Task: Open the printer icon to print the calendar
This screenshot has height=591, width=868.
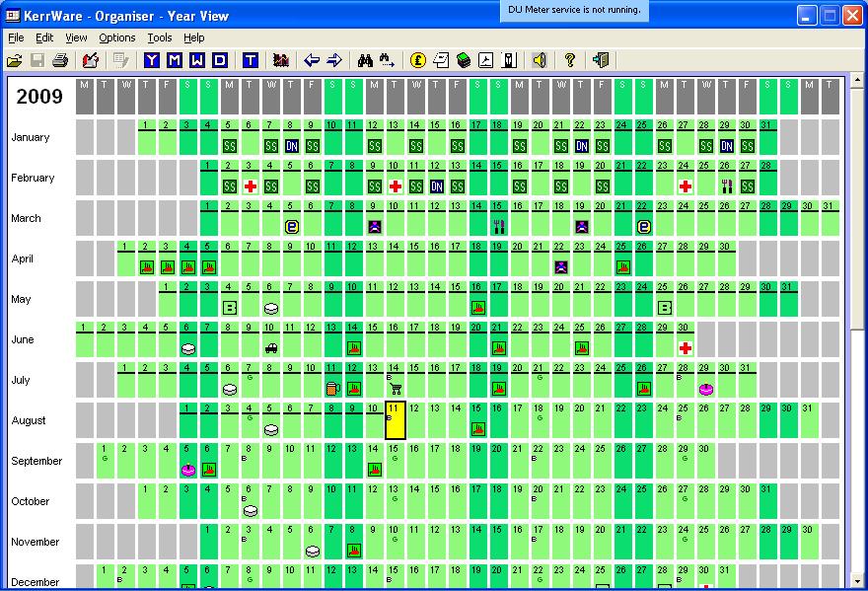Action: 58,59
